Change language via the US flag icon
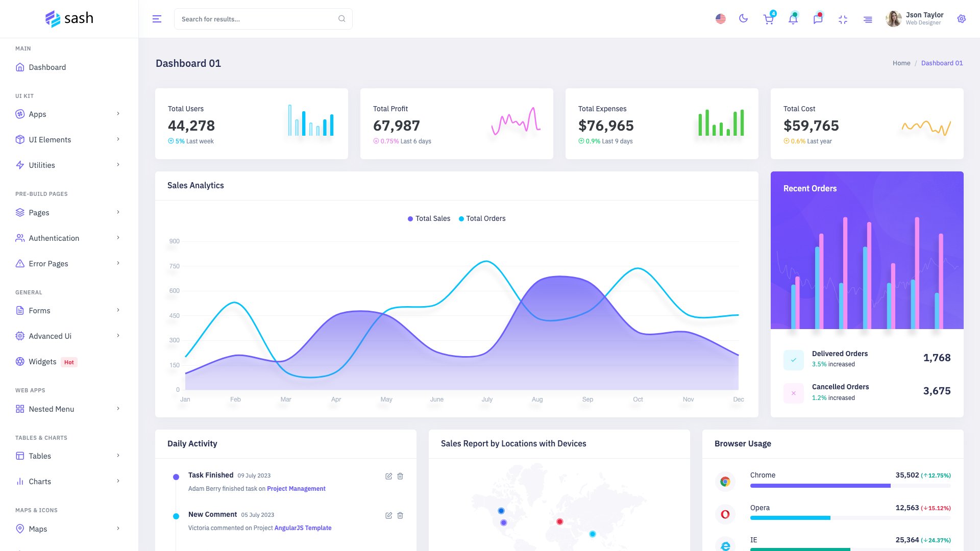 click(720, 18)
